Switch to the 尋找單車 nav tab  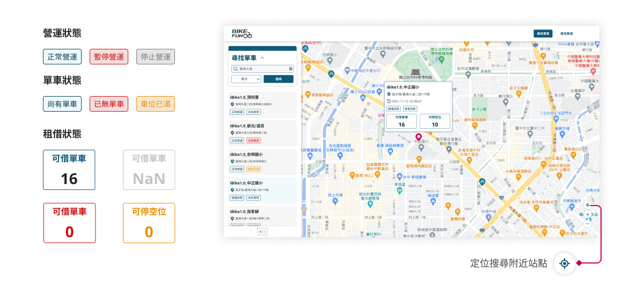tap(543, 33)
